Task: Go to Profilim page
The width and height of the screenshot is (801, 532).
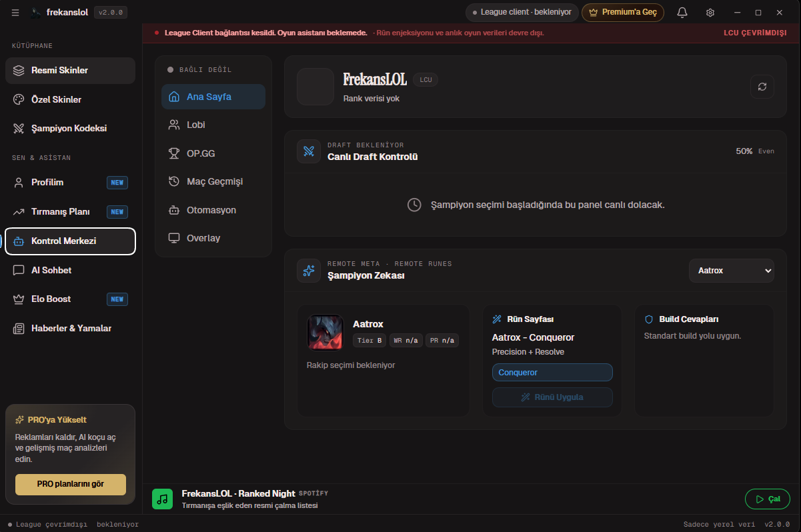Action: click(x=70, y=182)
